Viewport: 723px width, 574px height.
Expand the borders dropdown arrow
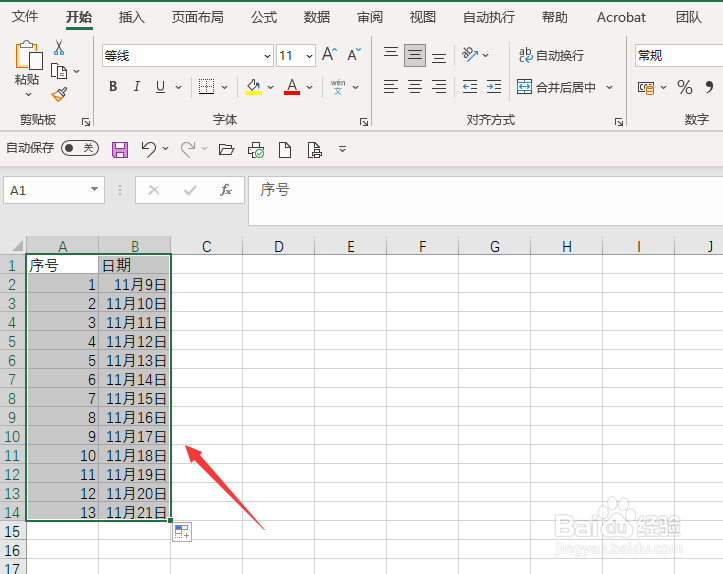[225, 87]
